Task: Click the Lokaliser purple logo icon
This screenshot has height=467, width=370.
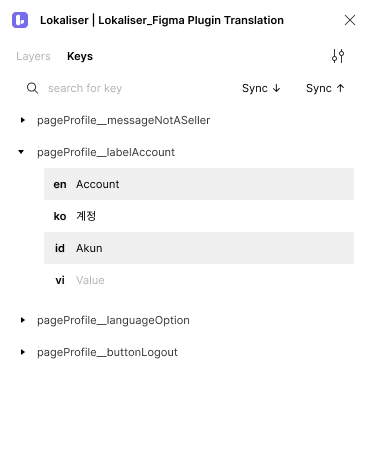Action: pyautogui.click(x=20, y=20)
